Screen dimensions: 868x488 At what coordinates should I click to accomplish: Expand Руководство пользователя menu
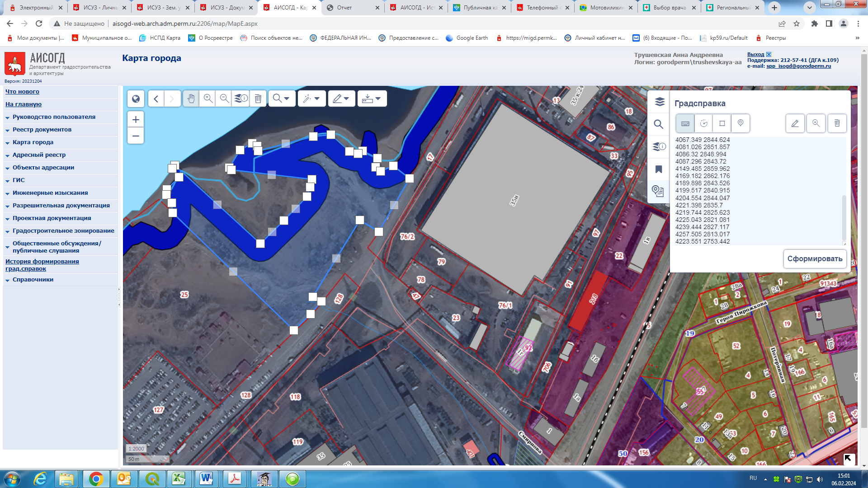click(54, 117)
